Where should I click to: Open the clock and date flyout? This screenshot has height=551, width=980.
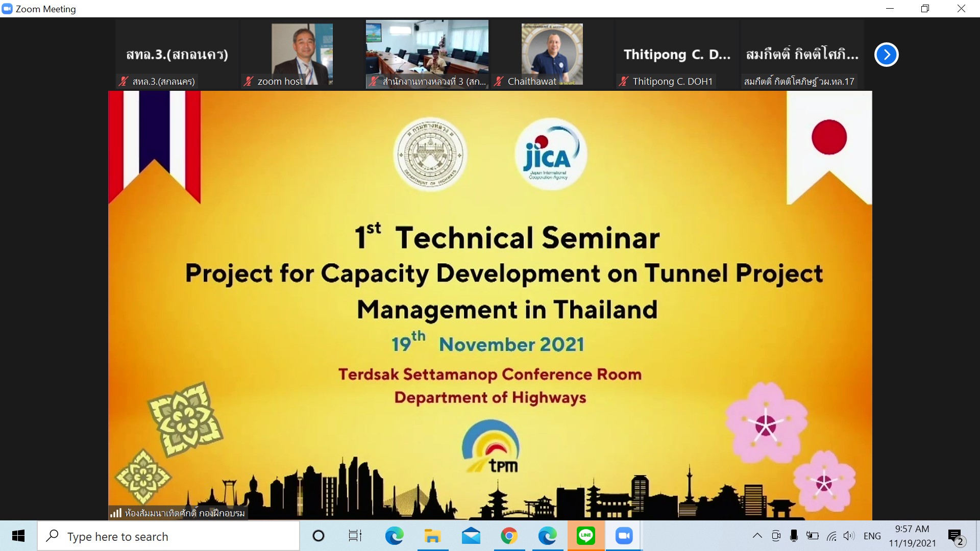[912, 536]
